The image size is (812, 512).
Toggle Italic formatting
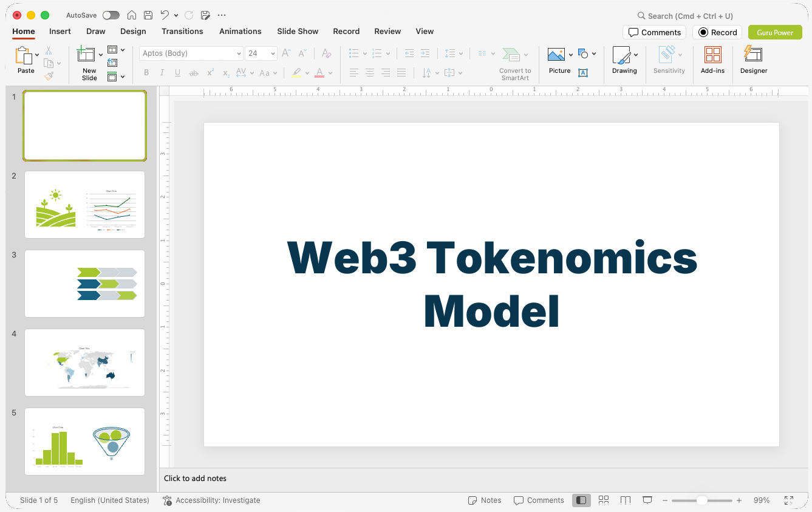click(x=162, y=73)
